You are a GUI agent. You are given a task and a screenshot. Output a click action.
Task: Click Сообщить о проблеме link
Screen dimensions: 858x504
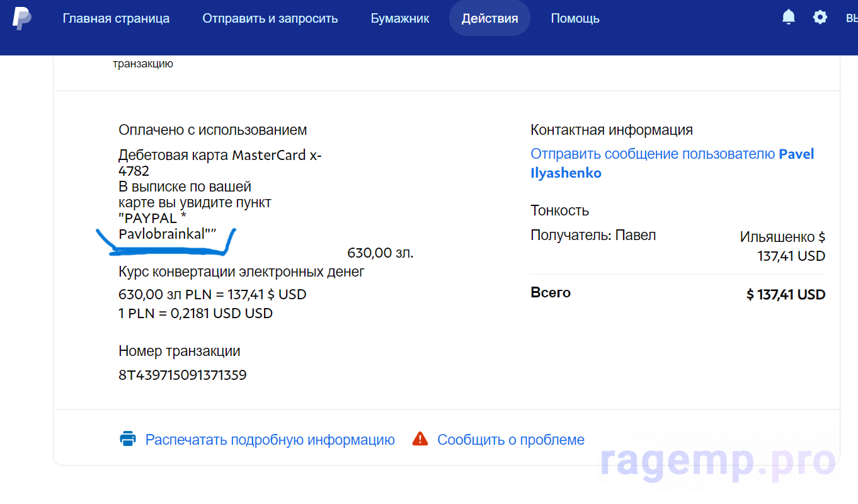(x=511, y=440)
